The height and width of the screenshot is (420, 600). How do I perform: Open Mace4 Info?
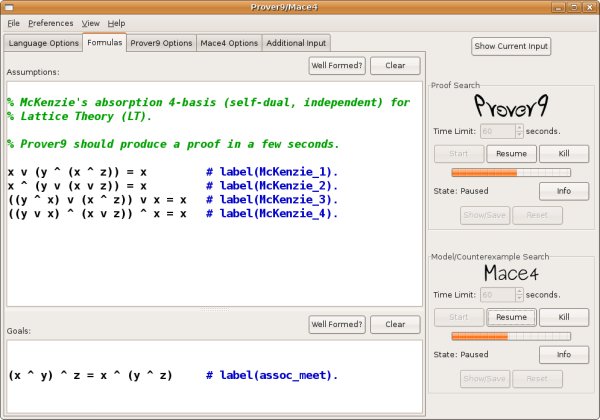click(x=564, y=355)
